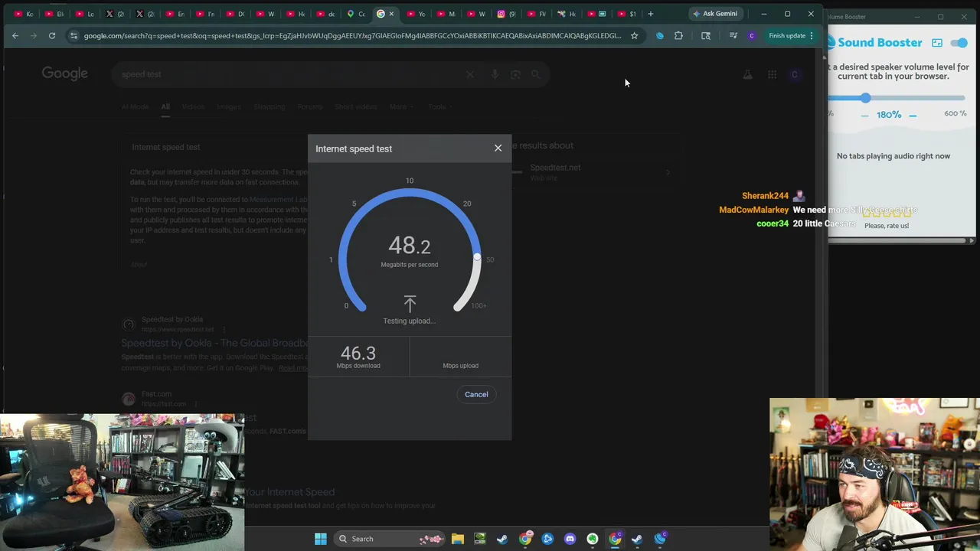Screen dimensions: 980x551
Task: Switch to the Images results tab
Action: coord(229,106)
